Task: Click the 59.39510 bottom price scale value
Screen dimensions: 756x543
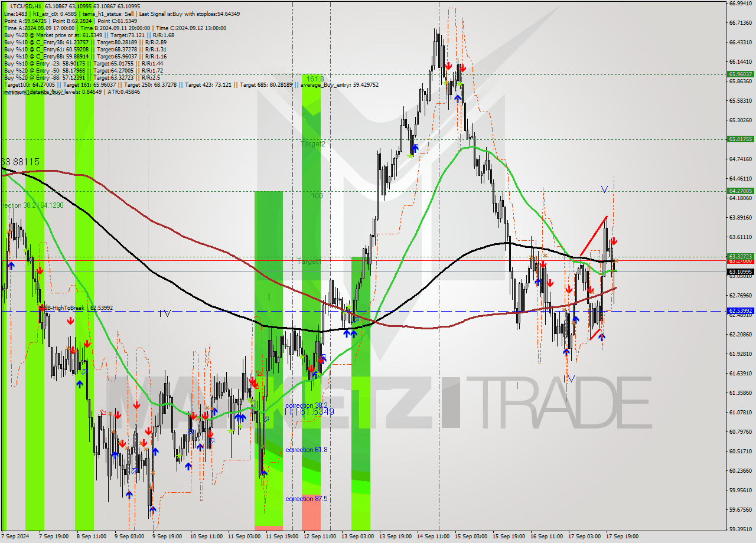Action: click(741, 529)
